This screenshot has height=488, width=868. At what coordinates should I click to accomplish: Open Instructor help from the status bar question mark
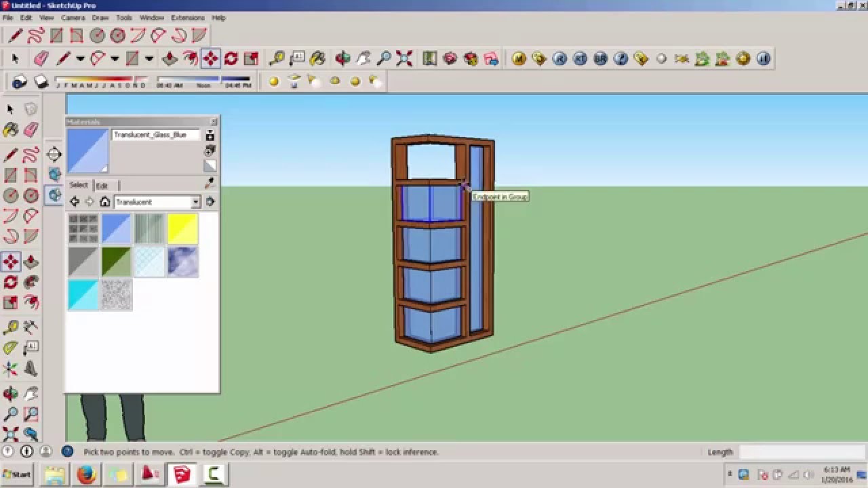point(67,451)
